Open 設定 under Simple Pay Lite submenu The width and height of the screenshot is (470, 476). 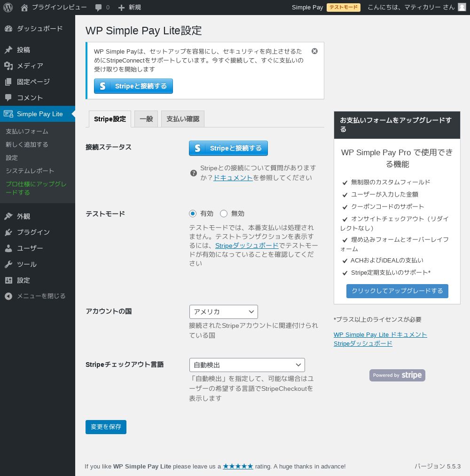(x=12, y=158)
